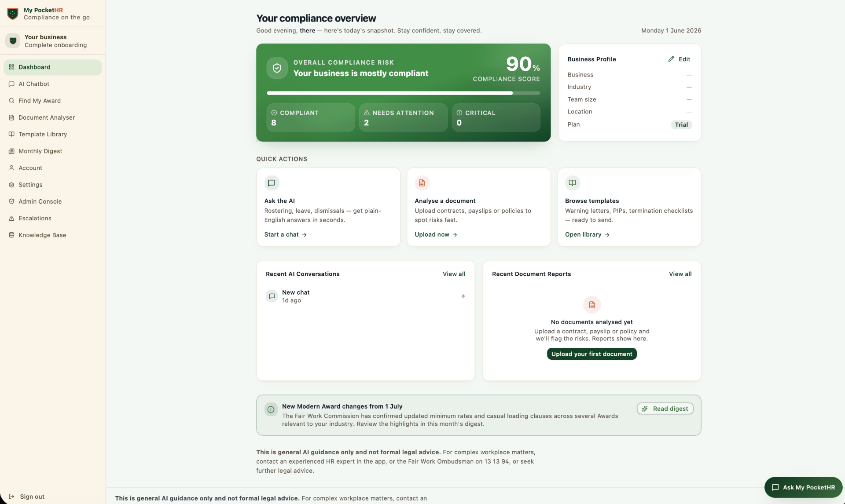The image size is (845, 504).
Task: Open Knowledge Base in the sidebar
Action: tap(53, 235)
